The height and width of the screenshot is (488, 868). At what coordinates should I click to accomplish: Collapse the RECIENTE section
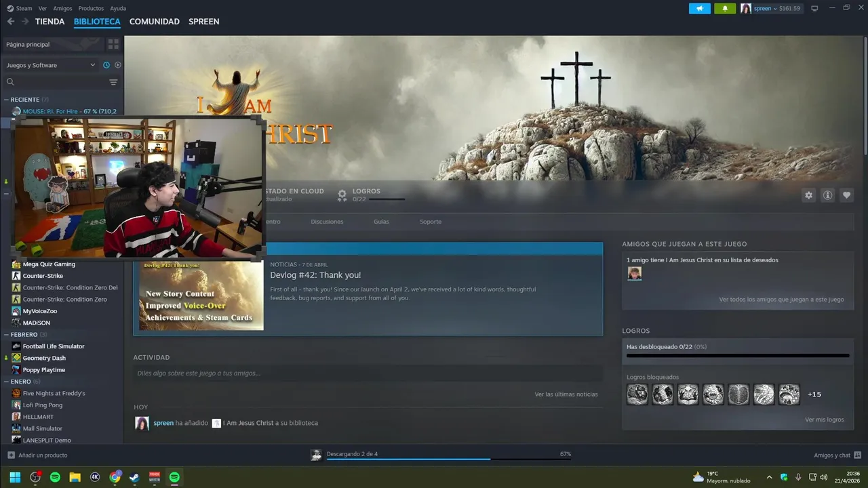click(x=7, y=100)
